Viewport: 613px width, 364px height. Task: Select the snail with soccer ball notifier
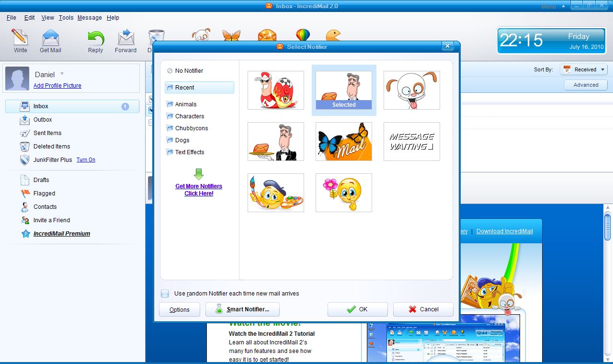pos(276,90)
